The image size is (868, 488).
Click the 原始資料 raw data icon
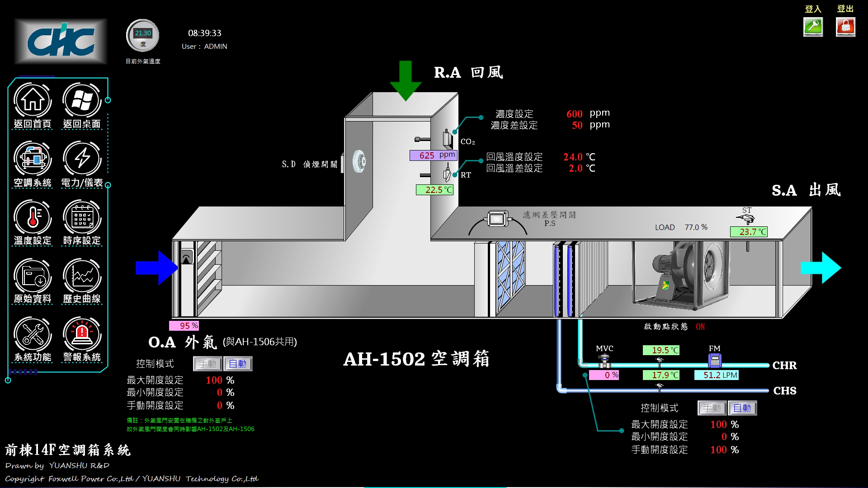point(33,276)
